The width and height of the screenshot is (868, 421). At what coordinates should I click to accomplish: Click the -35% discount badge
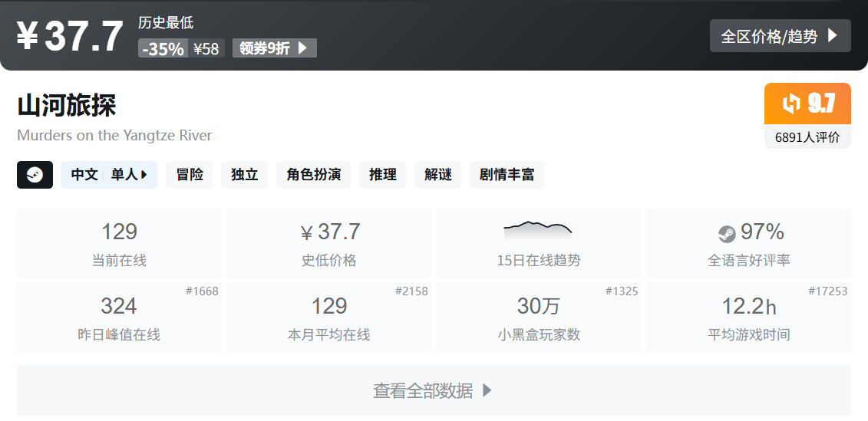[163, 48]
